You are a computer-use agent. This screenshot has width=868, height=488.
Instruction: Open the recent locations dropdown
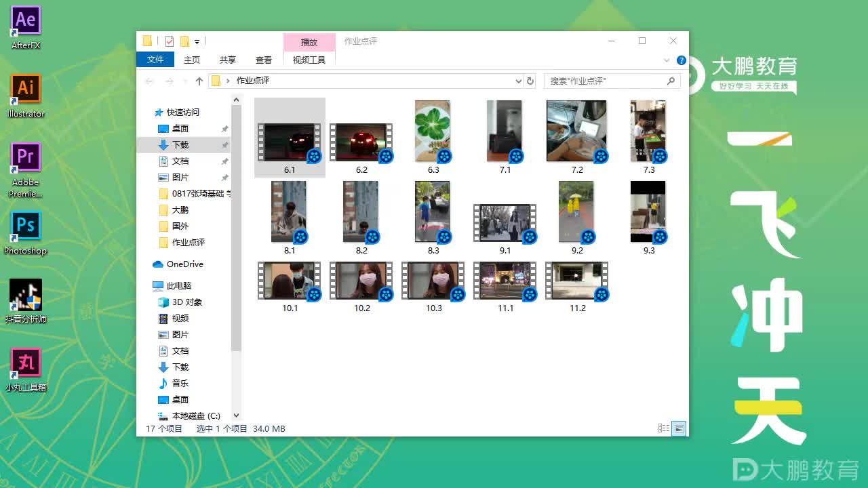184,81
